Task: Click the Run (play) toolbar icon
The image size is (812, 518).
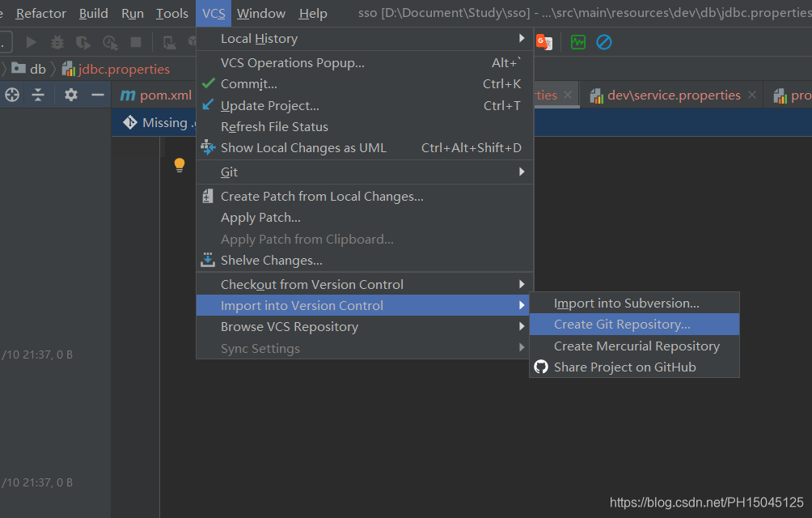Action: 31,42
